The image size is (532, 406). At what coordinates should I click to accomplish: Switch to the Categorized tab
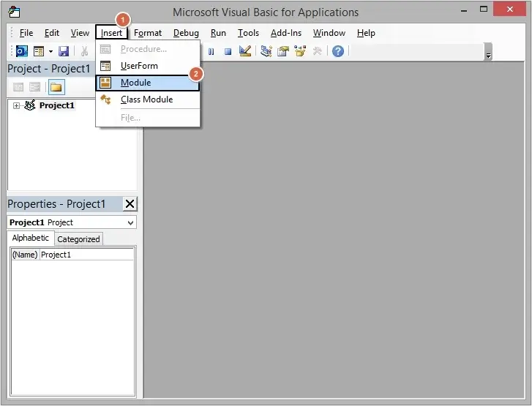pos(78,239)
